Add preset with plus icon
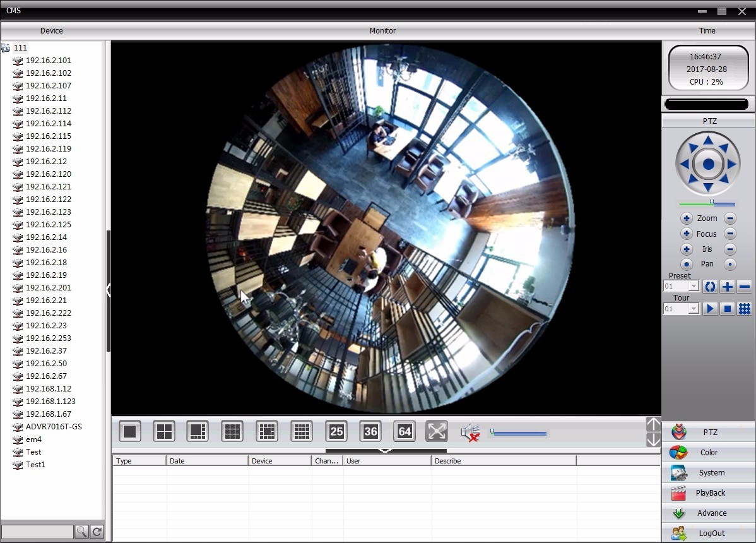The width and height of the screenshot is (756, 543). pyautogui.click(x=728, y=287)
